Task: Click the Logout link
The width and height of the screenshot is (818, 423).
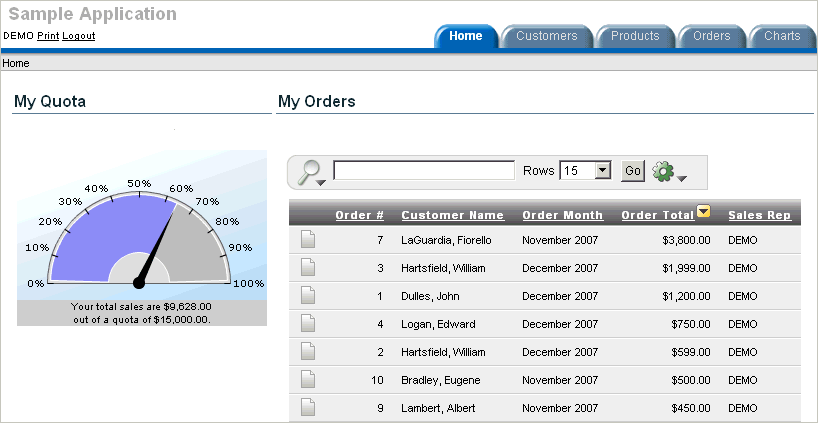Action: click(x=79, y=35)
